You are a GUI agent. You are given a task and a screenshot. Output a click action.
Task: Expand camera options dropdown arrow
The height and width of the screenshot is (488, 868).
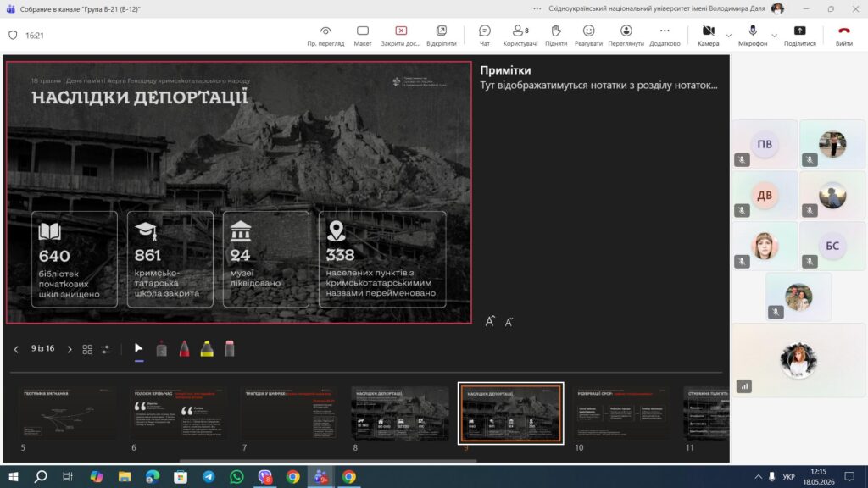[x=728, y=36]
